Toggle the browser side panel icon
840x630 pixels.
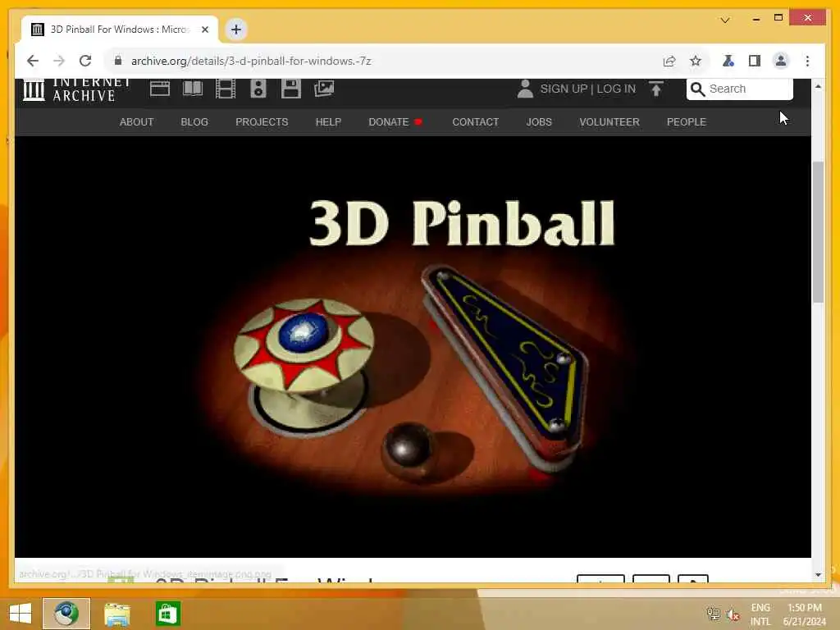point(755,61)
